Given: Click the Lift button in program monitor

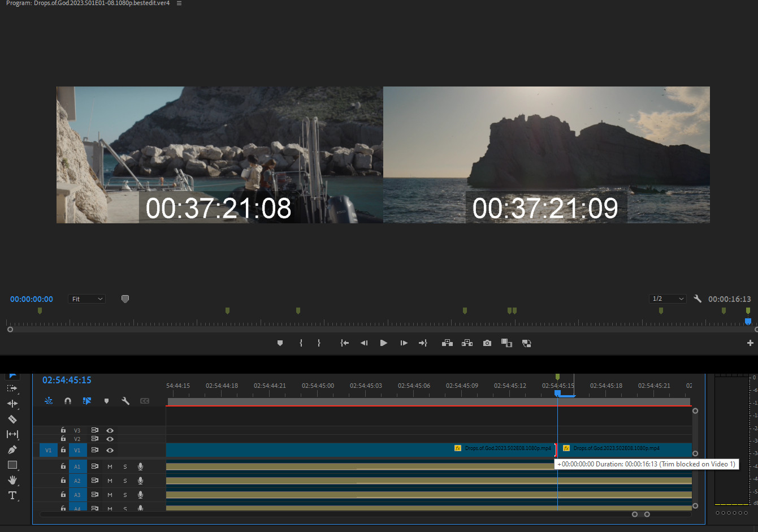Looking at the screenshot, I should point(447,343).
